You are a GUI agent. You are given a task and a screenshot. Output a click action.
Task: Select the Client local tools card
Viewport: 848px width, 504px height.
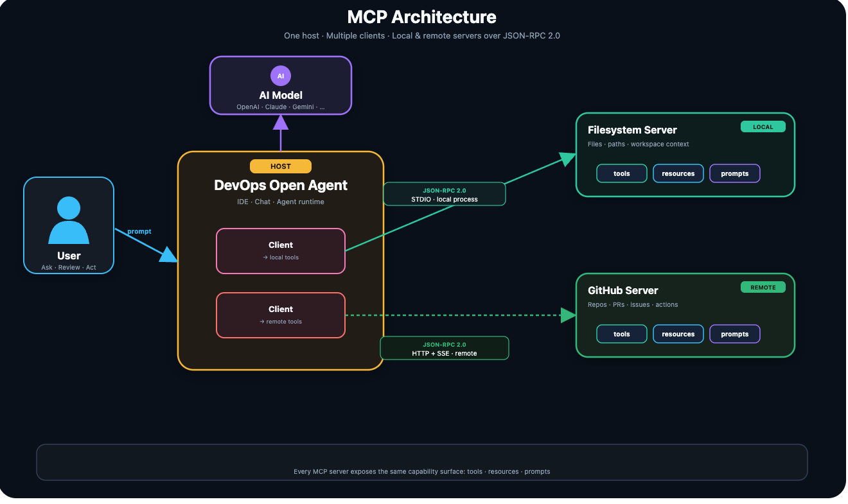(281, 251)
